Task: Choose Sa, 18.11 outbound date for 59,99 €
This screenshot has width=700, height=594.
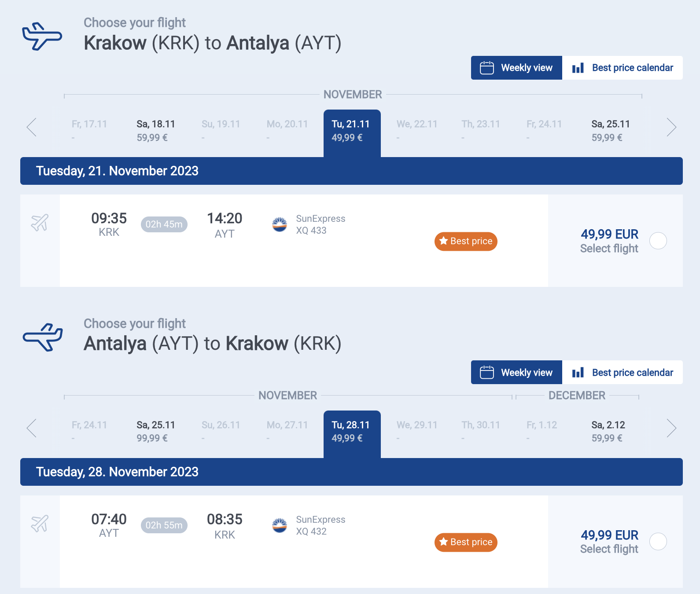Action: tap(156, 131)
